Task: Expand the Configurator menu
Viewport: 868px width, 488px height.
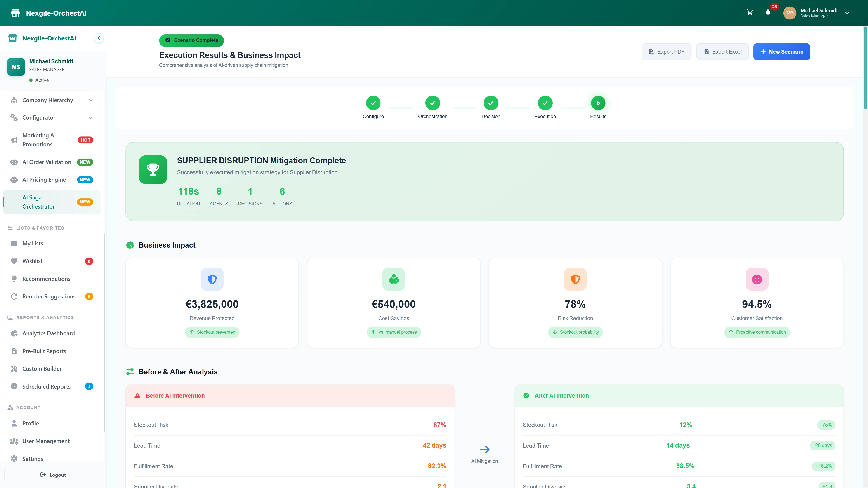Action: point(90,117)
